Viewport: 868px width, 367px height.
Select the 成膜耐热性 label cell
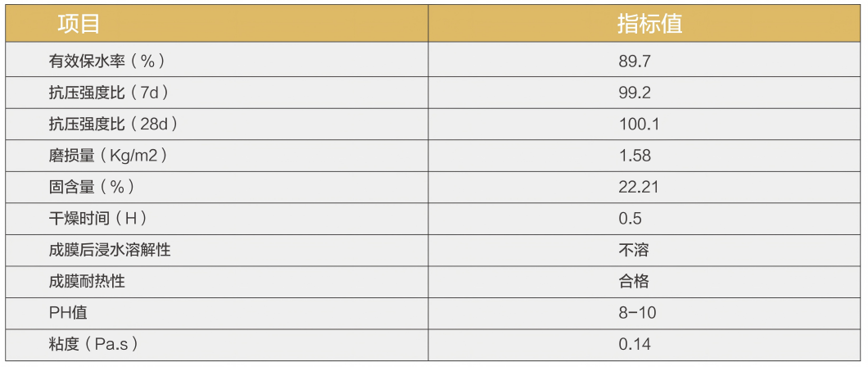click(87, 282)
